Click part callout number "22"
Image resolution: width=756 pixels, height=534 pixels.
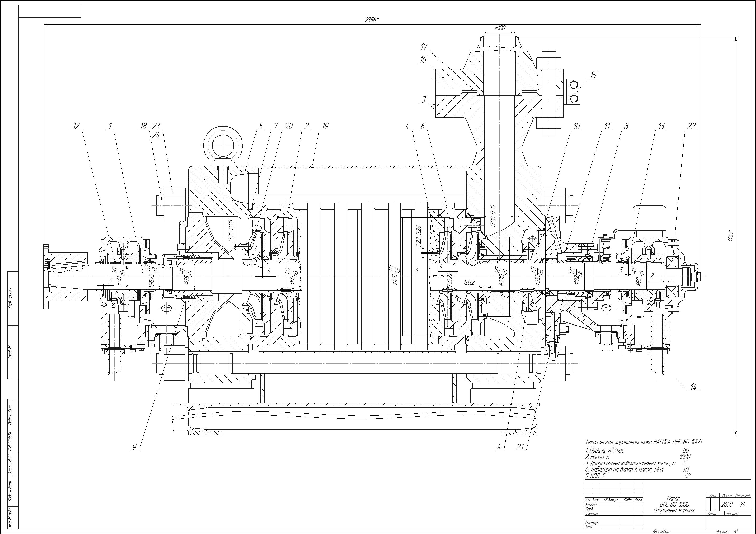click(x=691, y=126)
